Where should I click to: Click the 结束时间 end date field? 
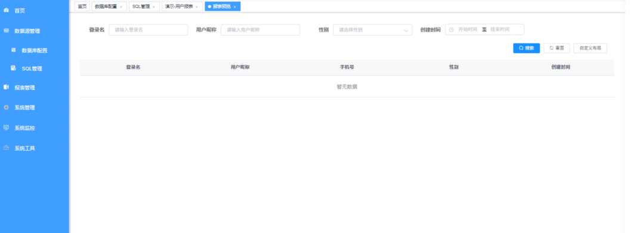click(x=500, y=30)
